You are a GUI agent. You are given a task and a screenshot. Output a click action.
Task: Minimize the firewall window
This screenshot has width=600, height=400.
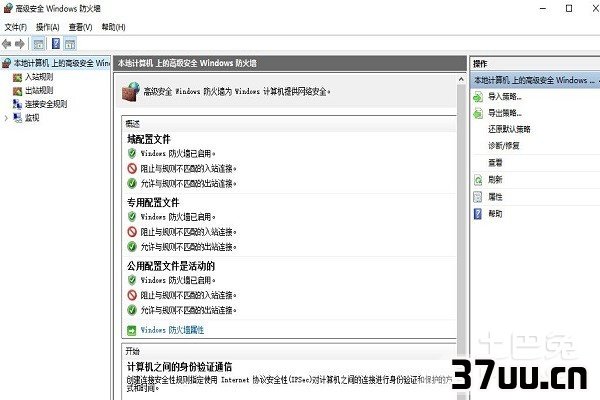click(x=543, y=8)
